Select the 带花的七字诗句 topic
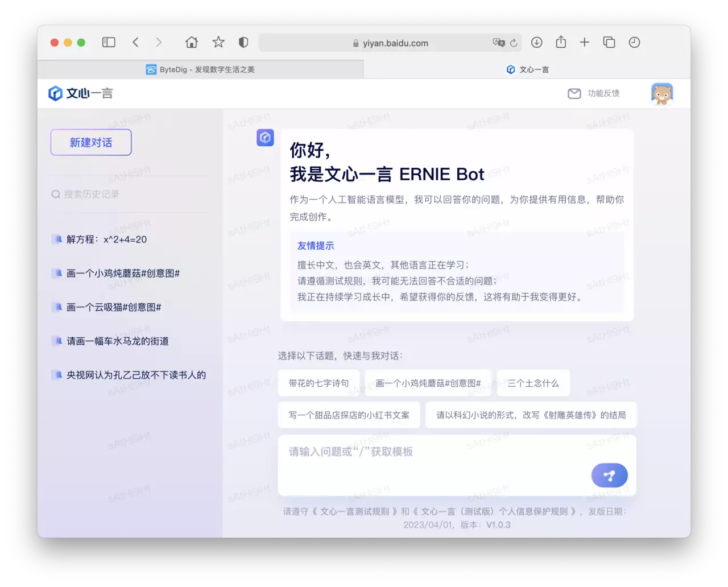 (319, 383)
